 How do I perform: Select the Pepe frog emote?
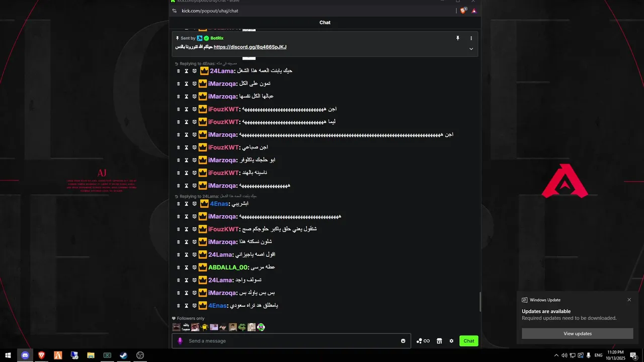tap(242, 327)
